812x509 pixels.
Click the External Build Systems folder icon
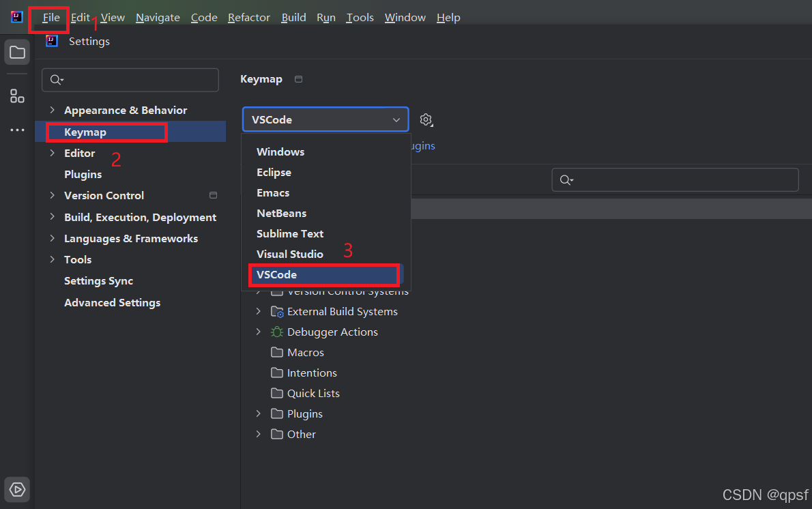tap(277, 312)
